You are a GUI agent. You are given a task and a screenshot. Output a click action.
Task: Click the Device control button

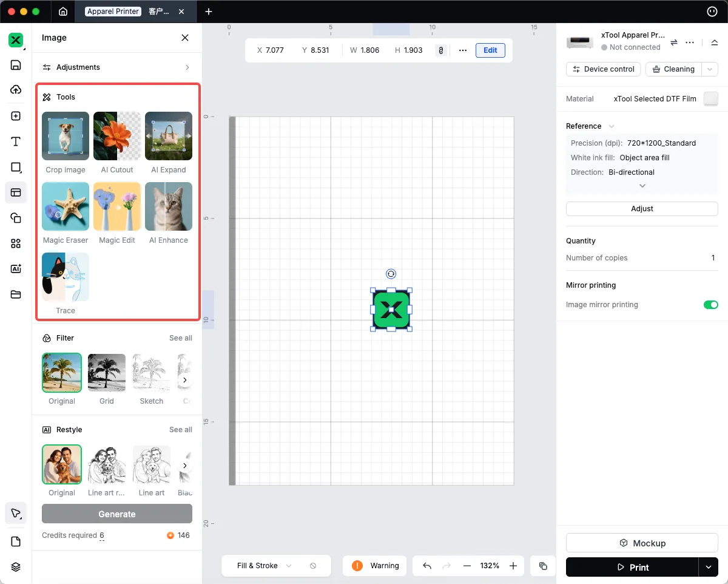point(603,69)
